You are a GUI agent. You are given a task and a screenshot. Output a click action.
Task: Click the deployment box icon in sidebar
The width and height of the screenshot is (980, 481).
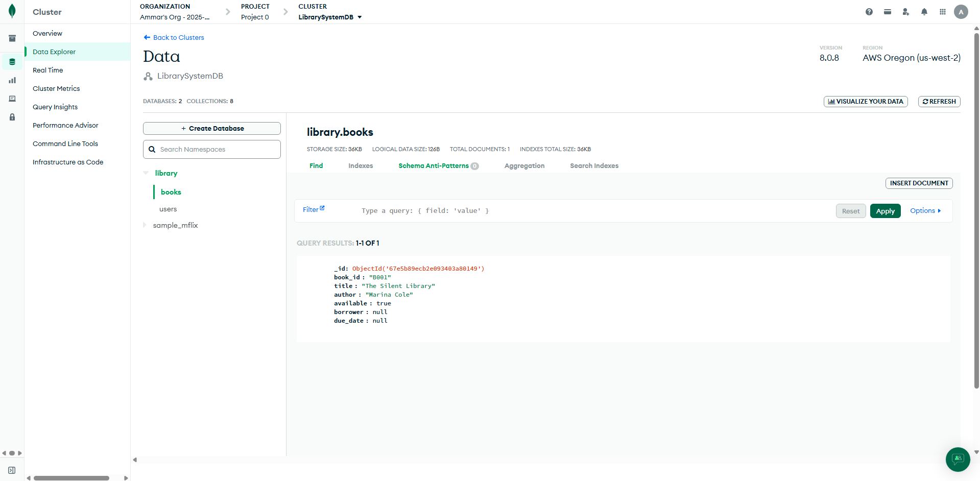12,38
